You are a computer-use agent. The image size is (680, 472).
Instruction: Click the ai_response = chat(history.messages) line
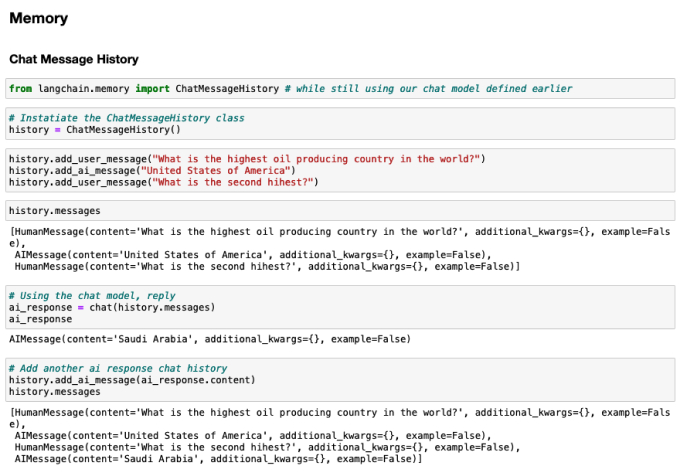[112, 308]
